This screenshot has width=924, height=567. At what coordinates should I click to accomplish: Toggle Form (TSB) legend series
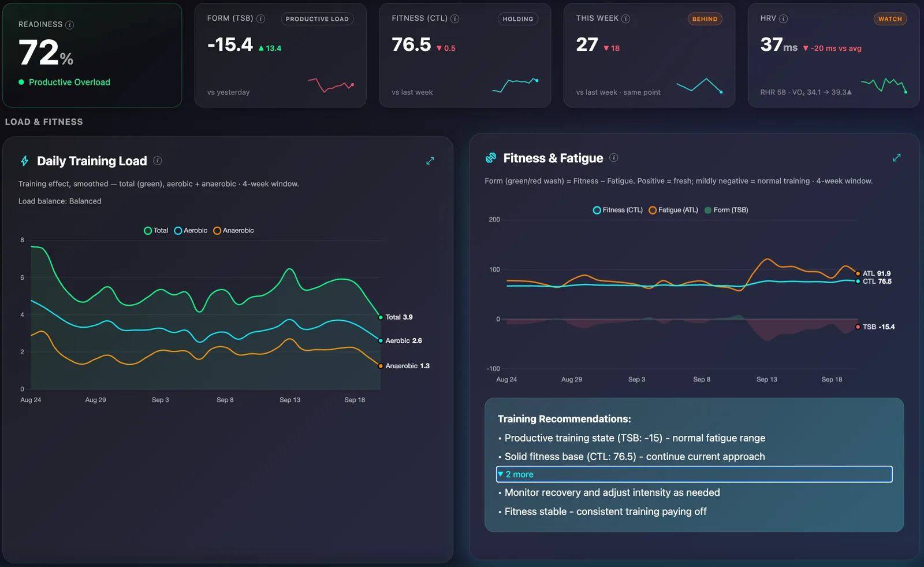tap(726, 210)
